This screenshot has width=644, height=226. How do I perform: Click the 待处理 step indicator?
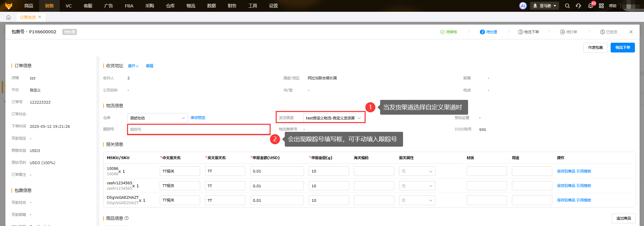point(489,32)
